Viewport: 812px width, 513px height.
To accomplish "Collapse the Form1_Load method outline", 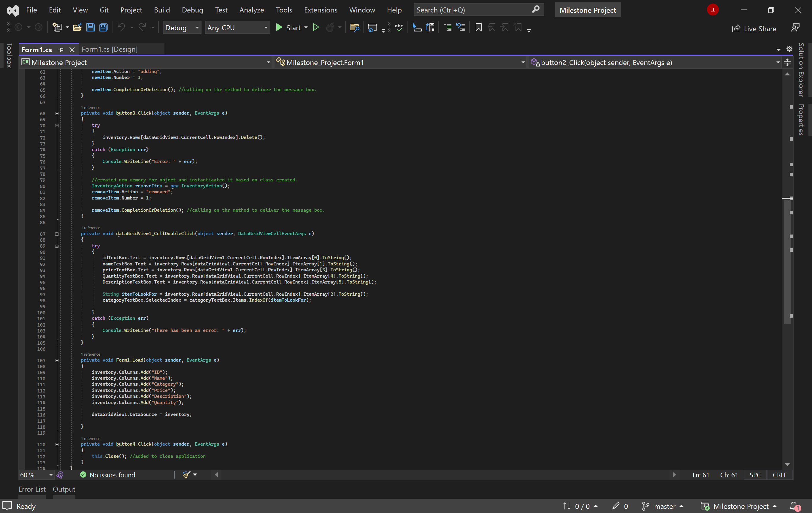I will pos(57,360).
